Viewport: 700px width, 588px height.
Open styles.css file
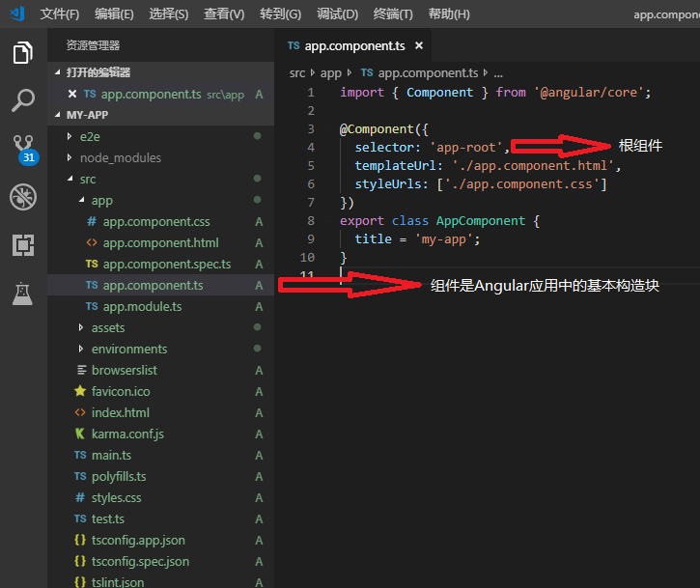pos(160,497)
